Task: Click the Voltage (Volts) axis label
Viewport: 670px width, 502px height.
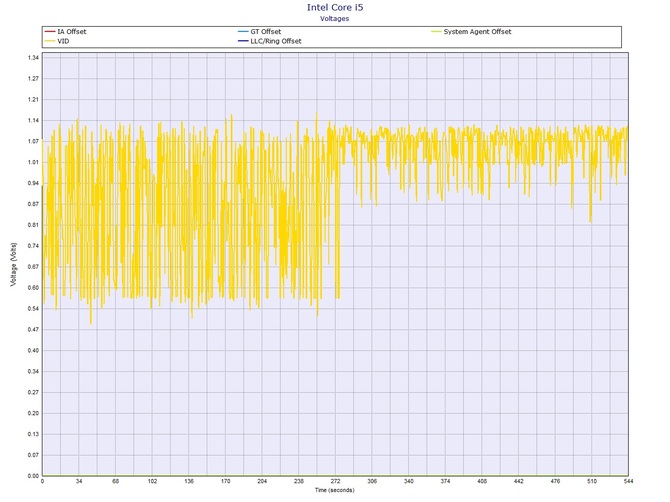Action: coord(14,264)
